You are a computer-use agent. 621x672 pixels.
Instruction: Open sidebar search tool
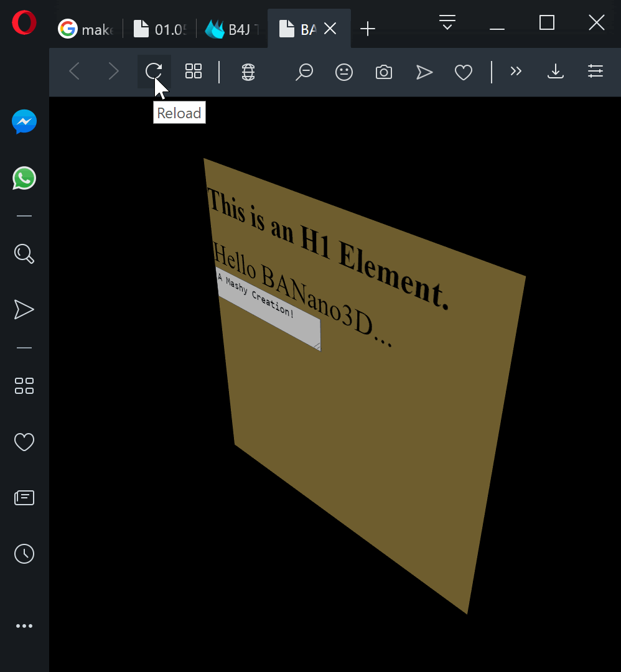pos(24,254)
